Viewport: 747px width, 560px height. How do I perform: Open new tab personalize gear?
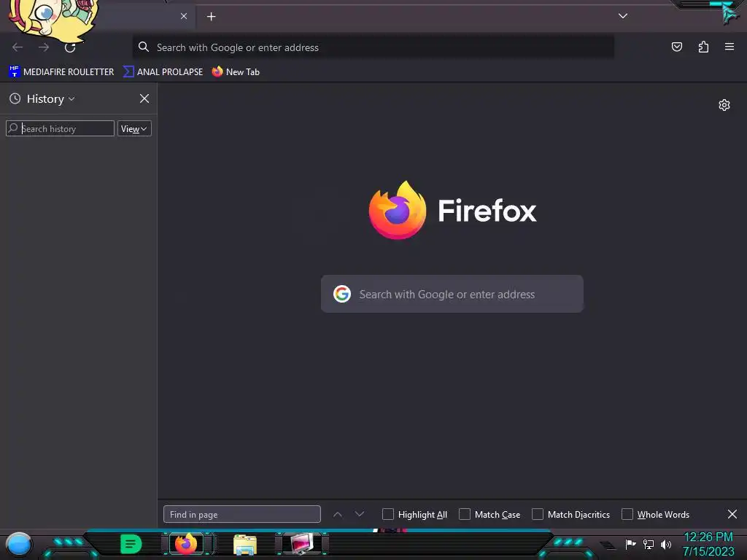click(724, 105)
